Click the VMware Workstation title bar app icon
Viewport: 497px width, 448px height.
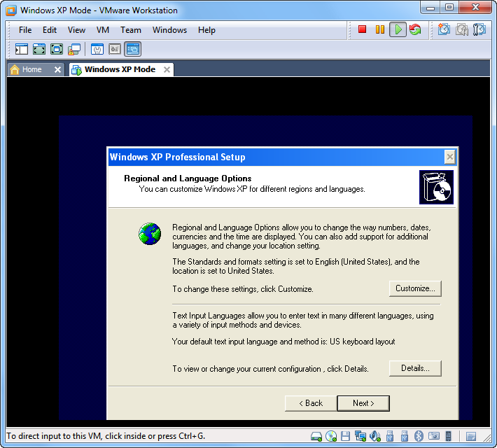[11, 10]
